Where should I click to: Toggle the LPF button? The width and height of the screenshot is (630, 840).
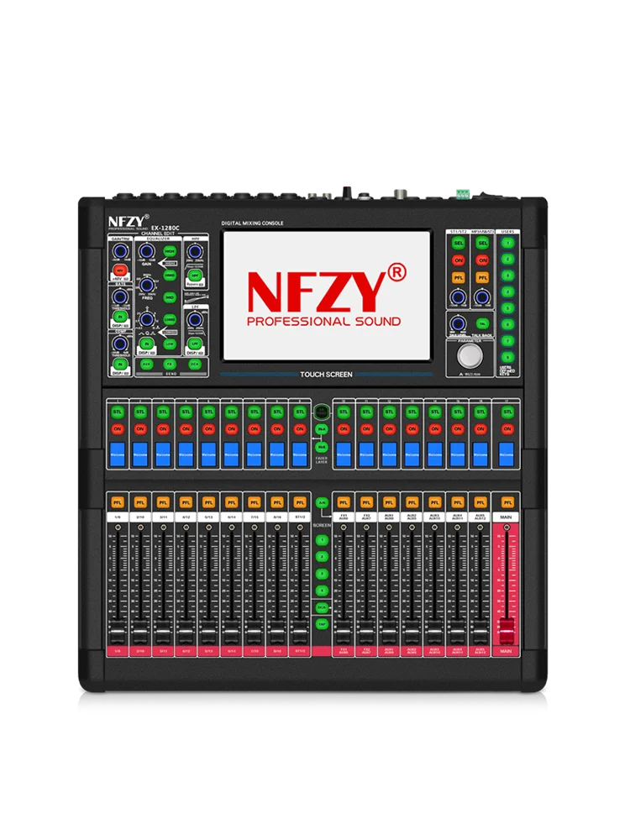point(195,344)
